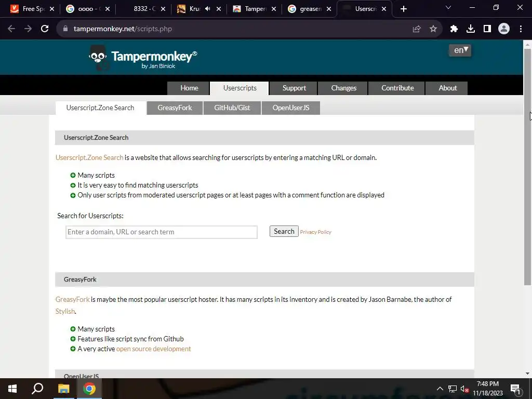Open File Explorer from taskbar
This screenshot has height=399, width=532.
pos(63,389)
